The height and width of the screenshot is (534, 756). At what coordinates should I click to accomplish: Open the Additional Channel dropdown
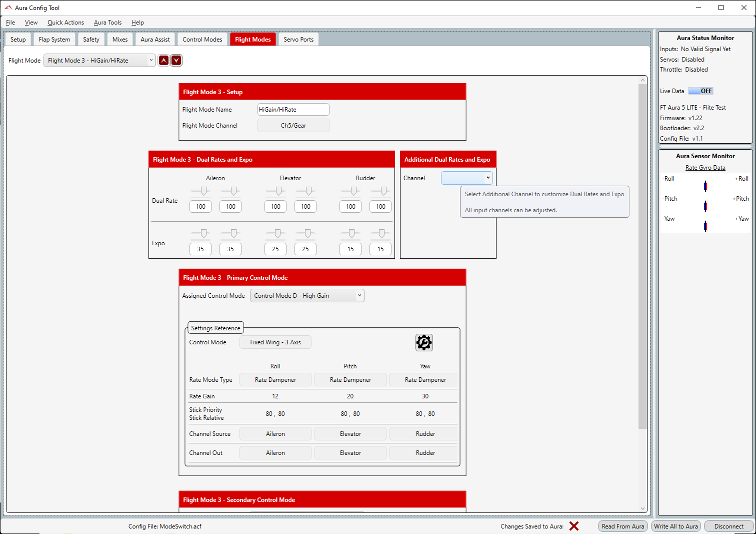[466, 178]
